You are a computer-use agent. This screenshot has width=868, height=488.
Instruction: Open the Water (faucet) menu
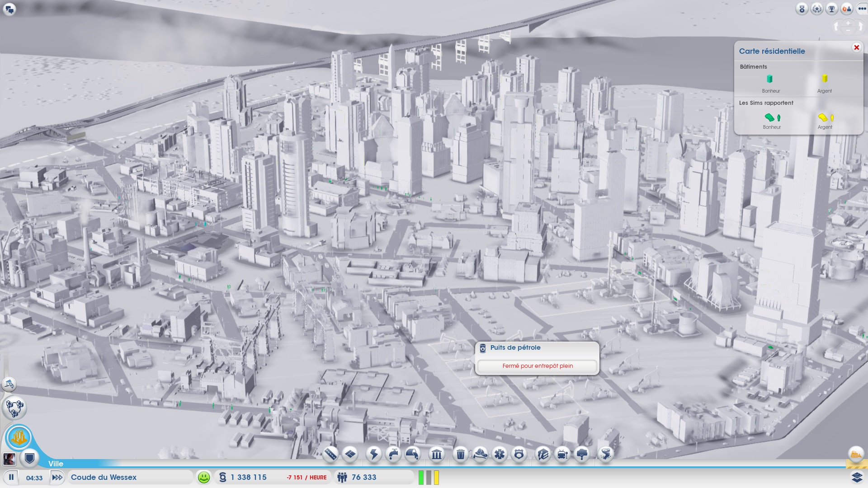pyautogui.click(x=393, y=454)
